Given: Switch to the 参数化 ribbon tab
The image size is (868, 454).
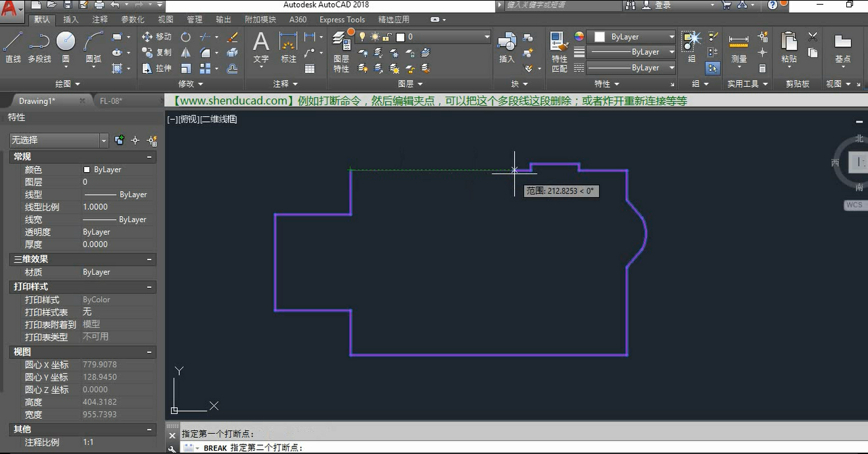Looking at the screenshot, I should click(x=132, y=20).
